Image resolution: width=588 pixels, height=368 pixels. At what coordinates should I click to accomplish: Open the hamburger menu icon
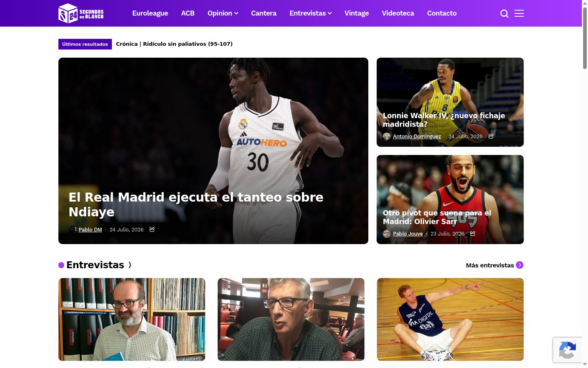pyautogui.click(x=519, y=13)
